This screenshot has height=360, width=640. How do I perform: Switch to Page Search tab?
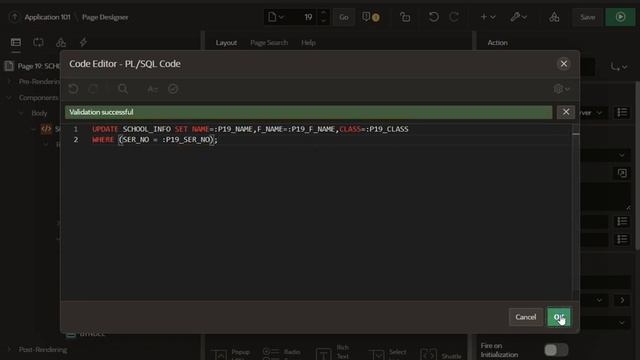269,42
